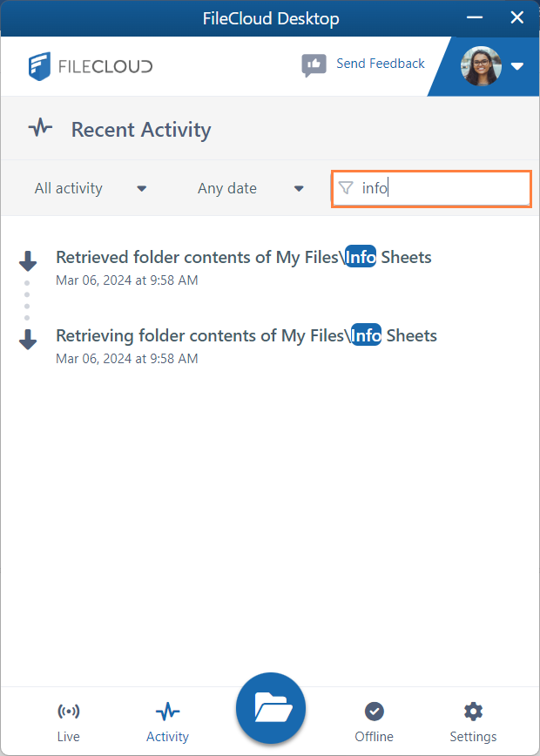Open the Send Feedback link
The image size is (540, 756).
click(x=380, y=64)
